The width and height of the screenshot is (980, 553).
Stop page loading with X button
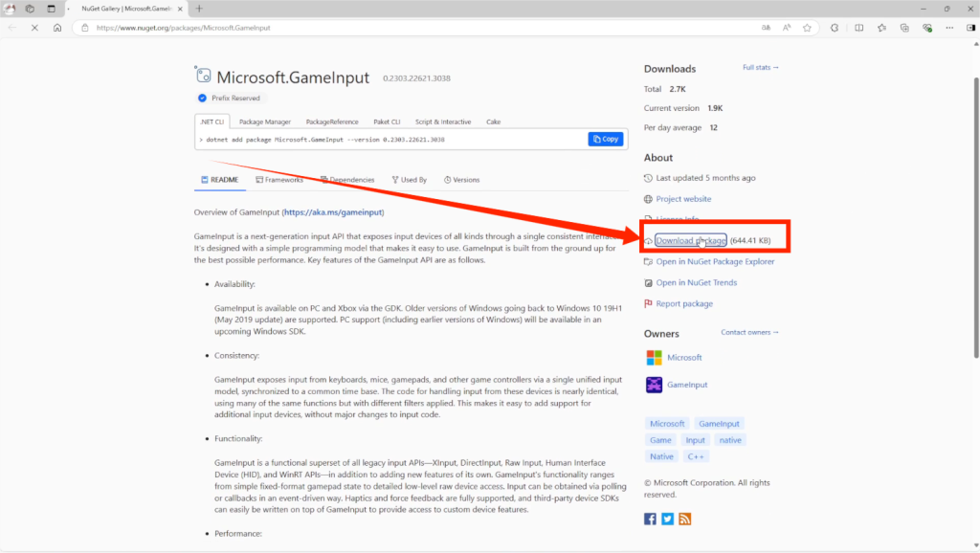[34, 28]
